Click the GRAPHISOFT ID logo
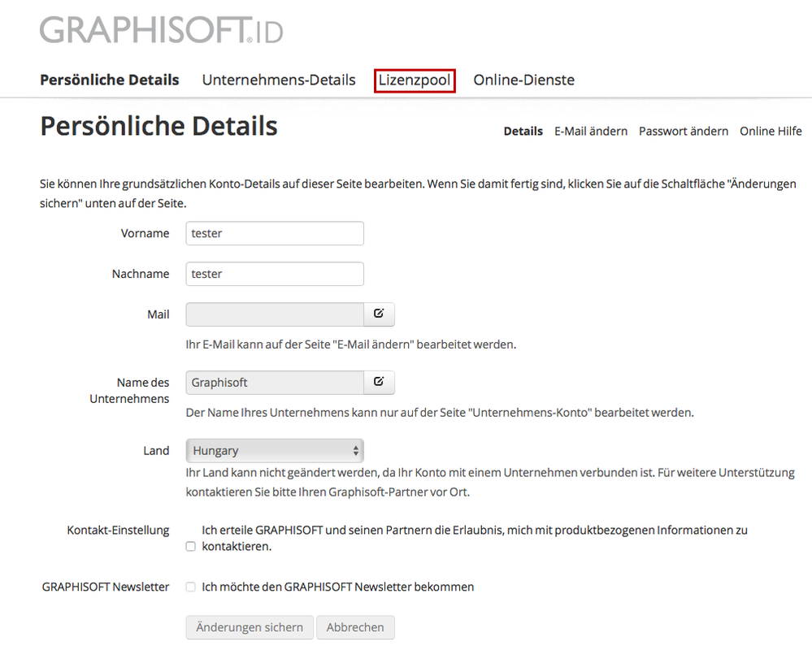The width and height of the screenshot is (812, 650). click(161, 31)
